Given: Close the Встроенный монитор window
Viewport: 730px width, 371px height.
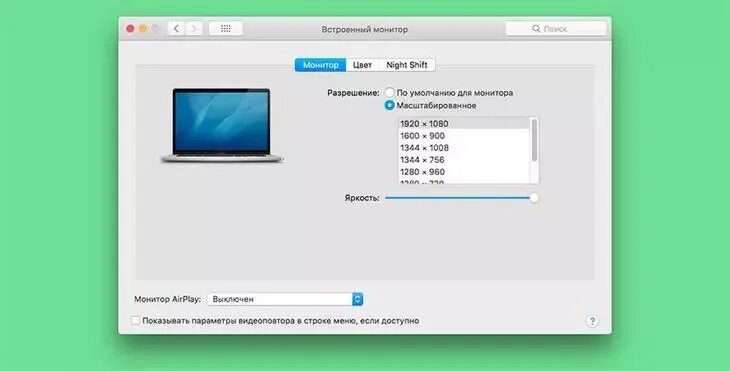Looking at the screenshot, I should 130,29.
